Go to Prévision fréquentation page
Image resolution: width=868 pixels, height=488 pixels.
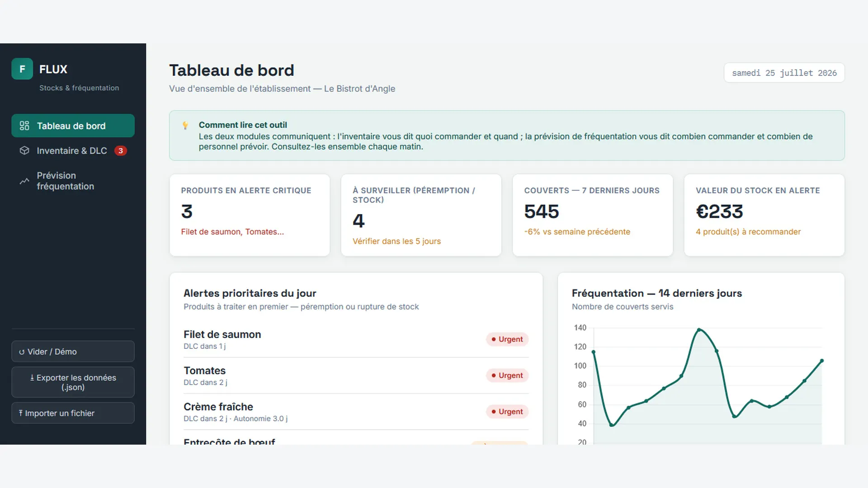click(73, 181)
